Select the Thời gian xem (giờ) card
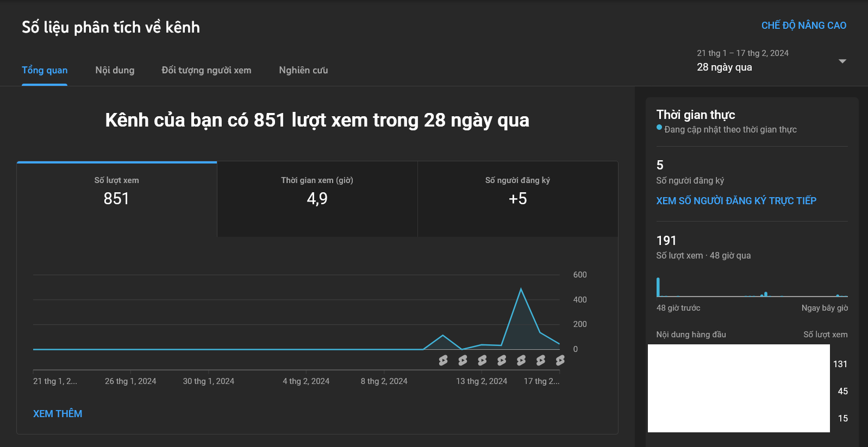 point(317,199)
